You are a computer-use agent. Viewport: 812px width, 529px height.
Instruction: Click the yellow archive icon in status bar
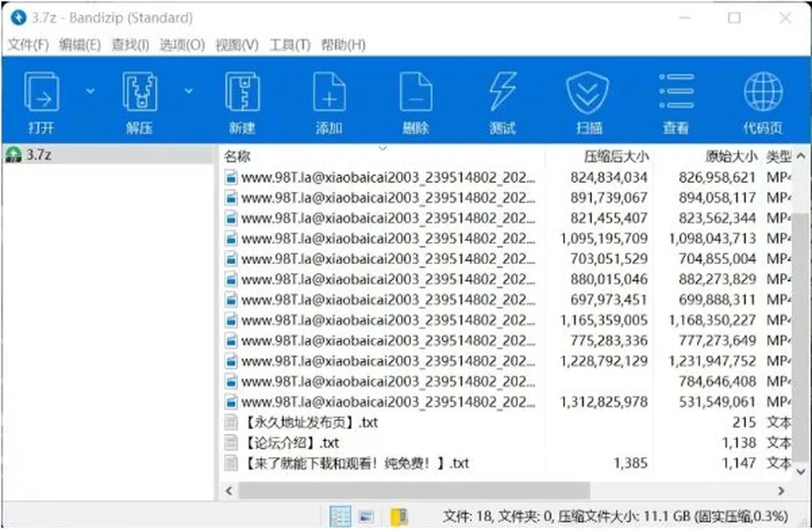click(399, 516)
